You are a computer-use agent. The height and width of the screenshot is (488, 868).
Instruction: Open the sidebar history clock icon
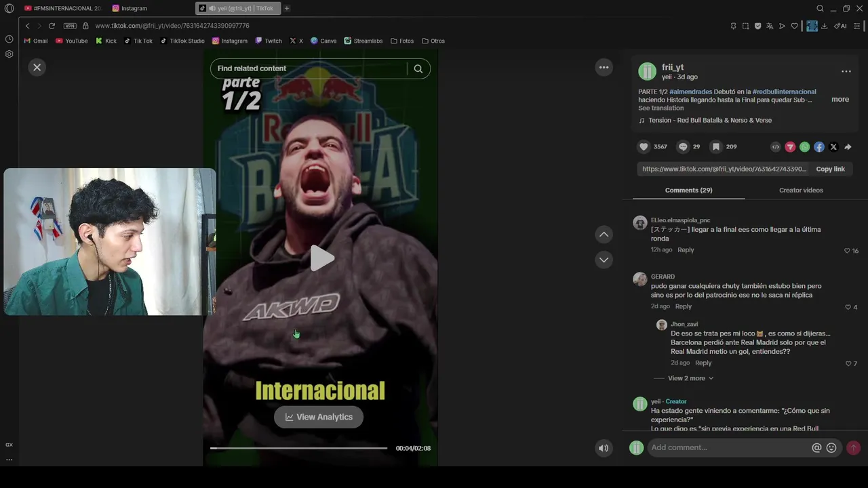pos(9,39)
